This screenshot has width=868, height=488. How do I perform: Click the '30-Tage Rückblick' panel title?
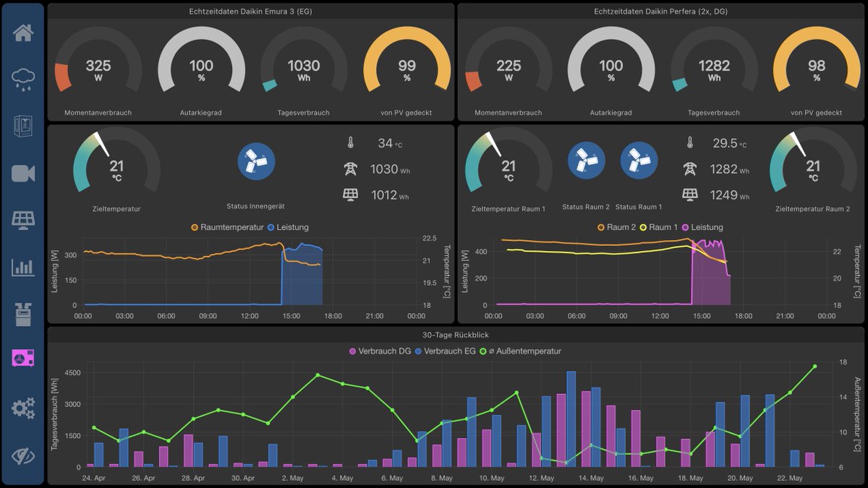(454, 335)
